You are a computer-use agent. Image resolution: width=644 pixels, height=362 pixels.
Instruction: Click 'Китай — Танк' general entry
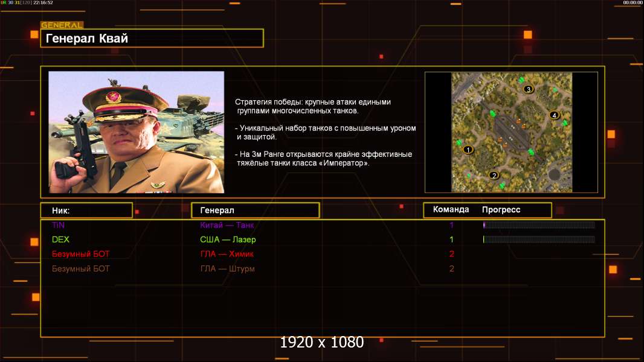pyautogui.click(x=227, y=225)
